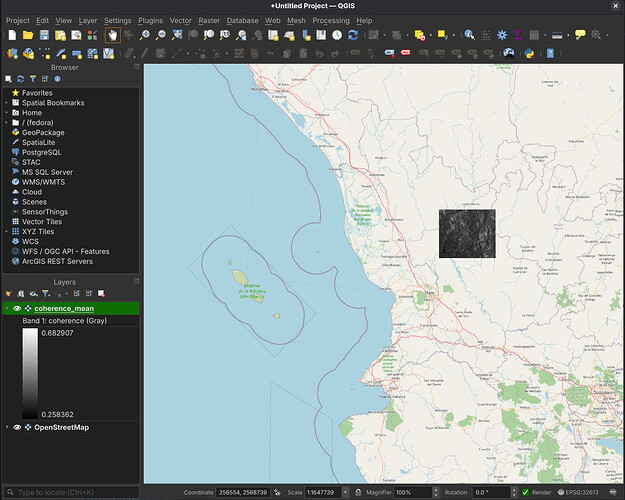Viewport: 625px width, 500px height.
Task: Select PostgreSQL in Browser panel
Action: (x=41, y=152)
